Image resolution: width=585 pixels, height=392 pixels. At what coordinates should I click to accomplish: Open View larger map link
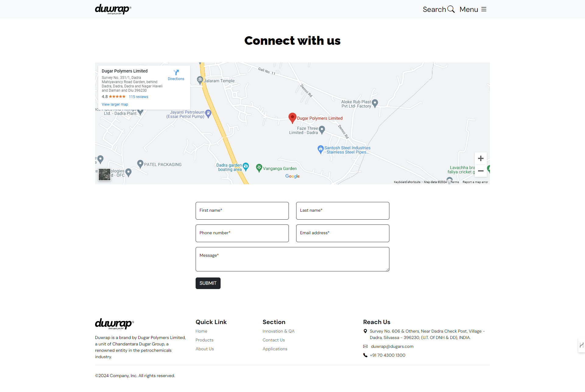click(x=115, y=104)
